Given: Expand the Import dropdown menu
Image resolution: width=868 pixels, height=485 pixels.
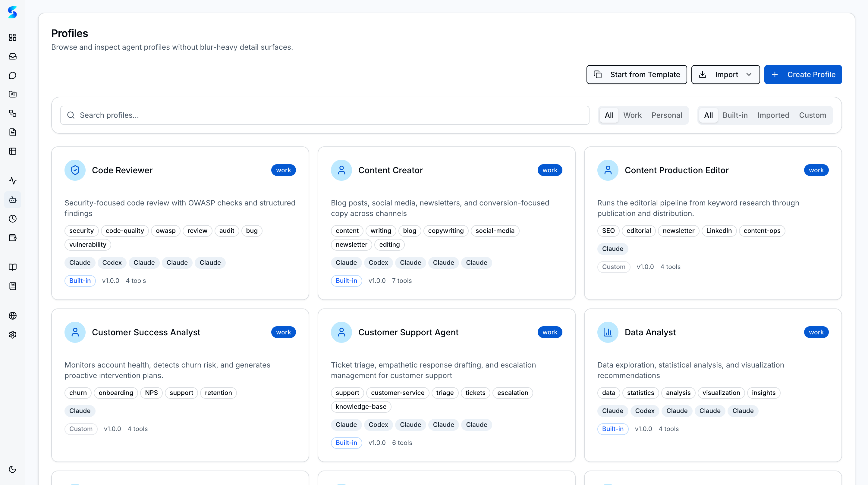Looking at the screenshot, I should point(725,74).
